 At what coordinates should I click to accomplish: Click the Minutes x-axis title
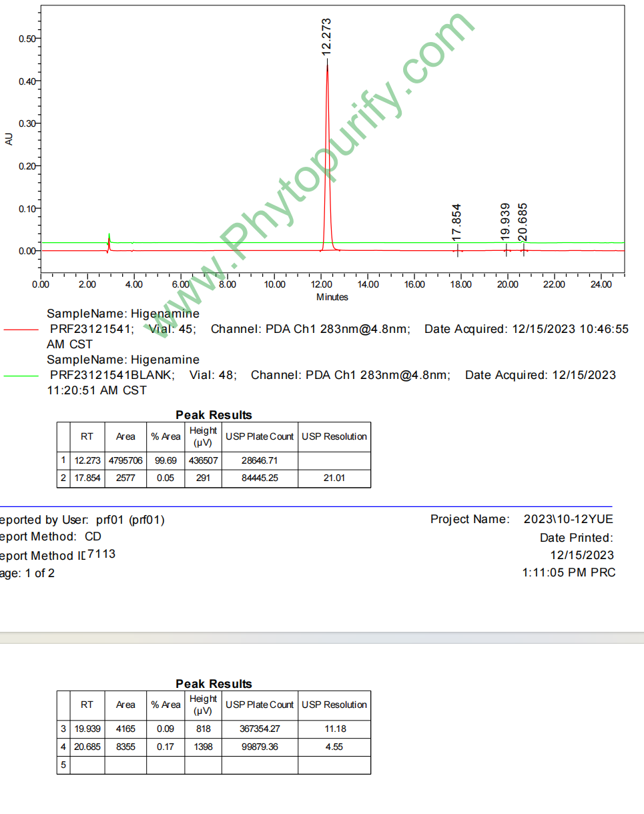tap(332, 297)
